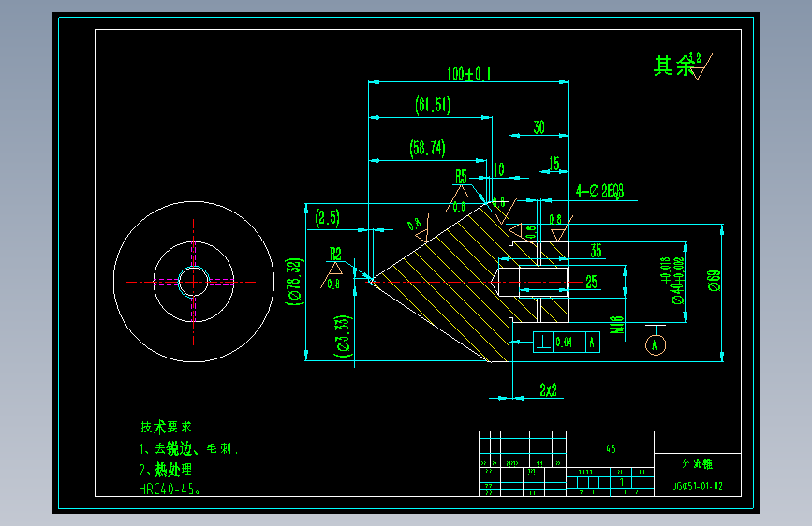Select the "(58.74)" reference dimension
The image size is (812, 526).
coord(427,148)
